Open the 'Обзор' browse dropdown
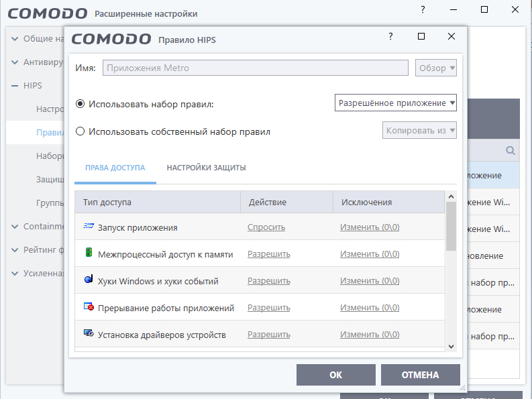Viewport: 532px width, 399px height. [436, 68]
